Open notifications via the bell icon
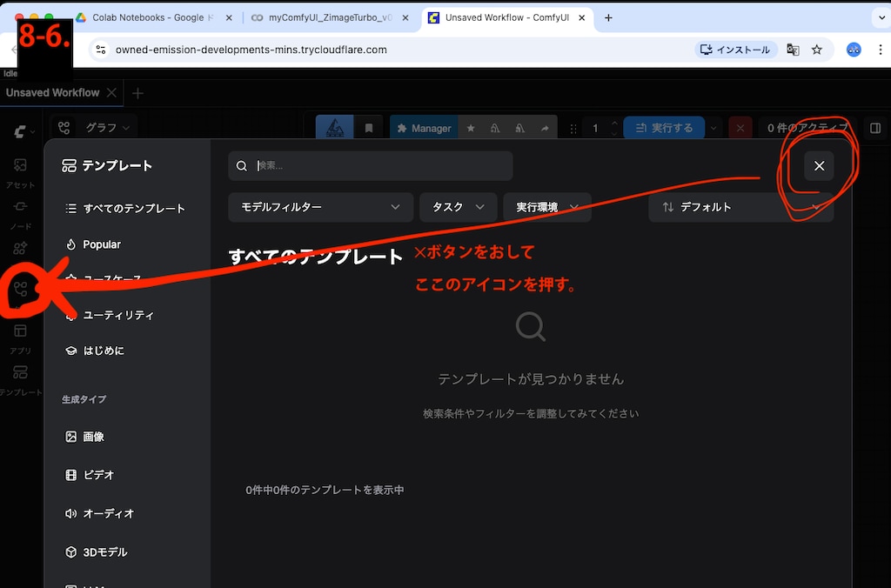This screenshot has width=891, height=588. point(496,128)
